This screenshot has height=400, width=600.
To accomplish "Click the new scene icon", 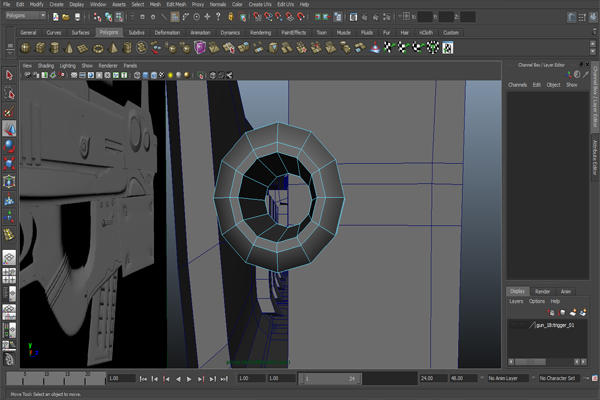I will [x=56, y=17].
